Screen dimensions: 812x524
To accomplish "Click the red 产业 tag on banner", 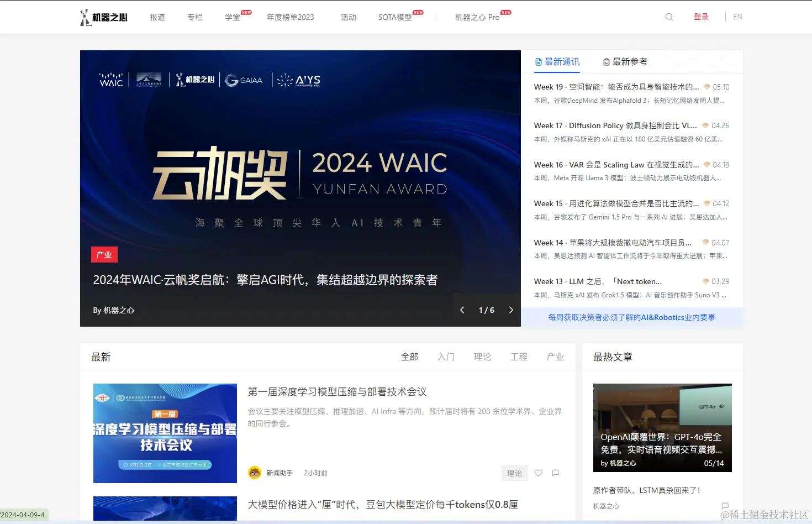I will (104, 255).
